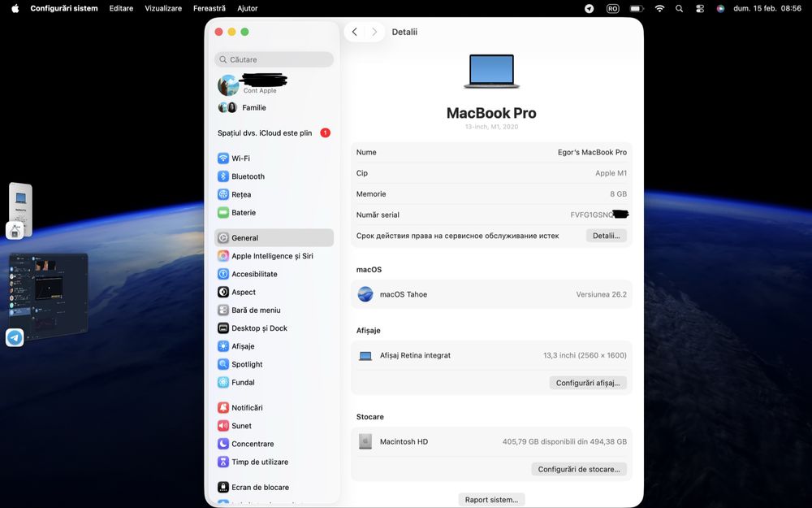Screen dimensions: 812x508
Task: Open Configurări sistem app menu
Action: tap(63, 8)
